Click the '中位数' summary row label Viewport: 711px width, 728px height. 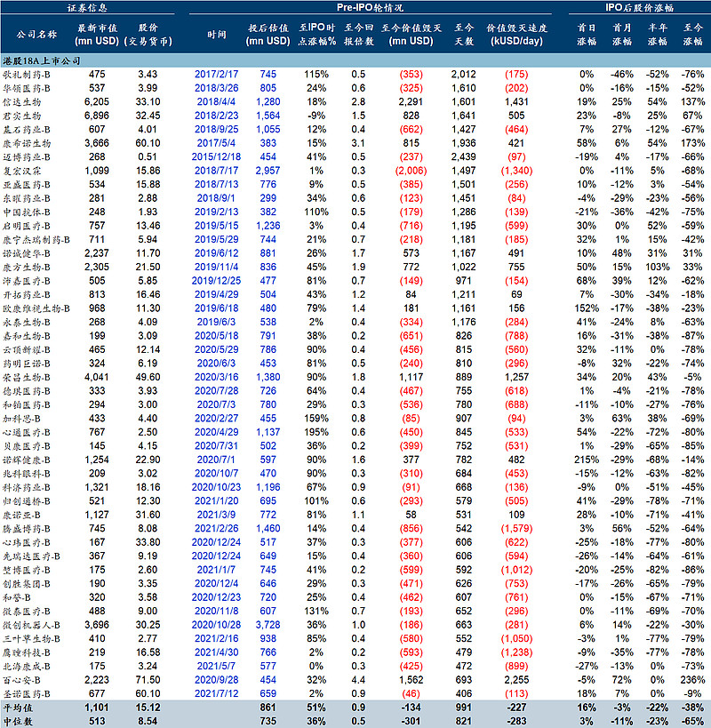[x=18, y=722]
